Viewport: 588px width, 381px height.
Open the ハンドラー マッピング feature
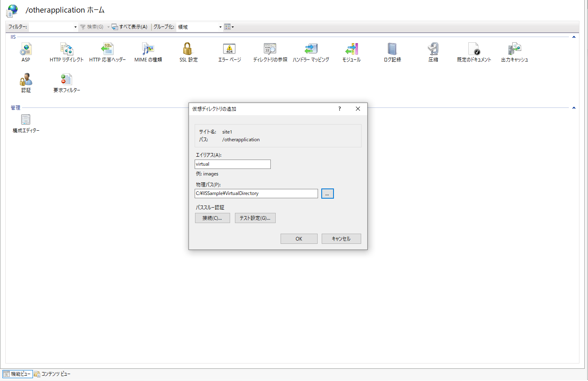pos(311,53)
